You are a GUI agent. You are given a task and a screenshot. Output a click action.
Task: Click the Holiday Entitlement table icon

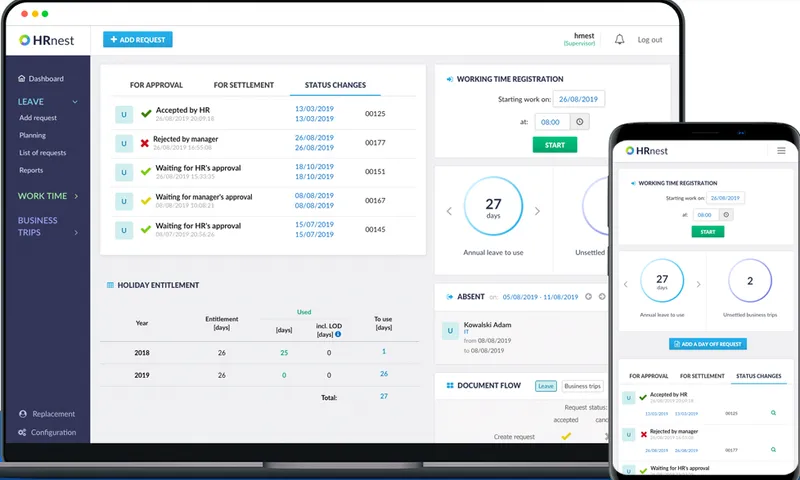click(x=110, y=285)
